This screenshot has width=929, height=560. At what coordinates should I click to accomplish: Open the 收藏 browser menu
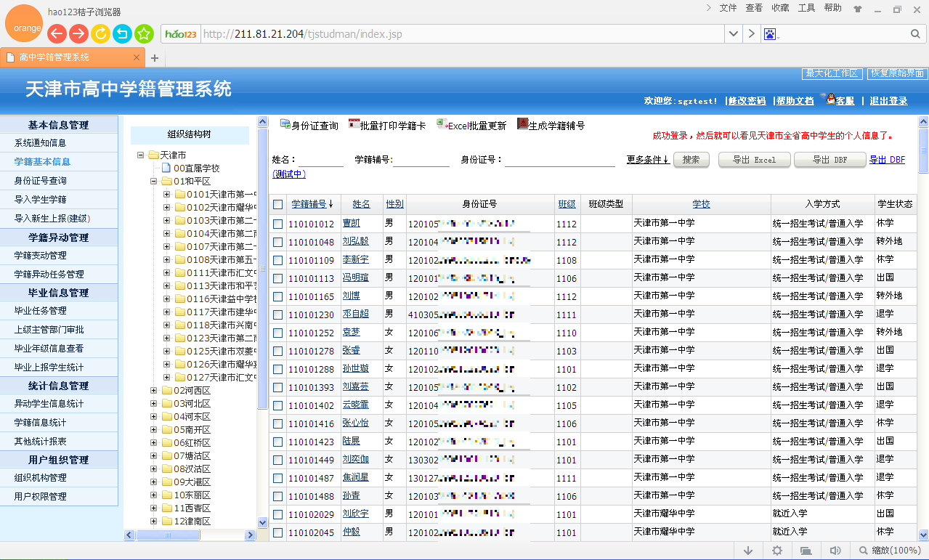(780, 8)
